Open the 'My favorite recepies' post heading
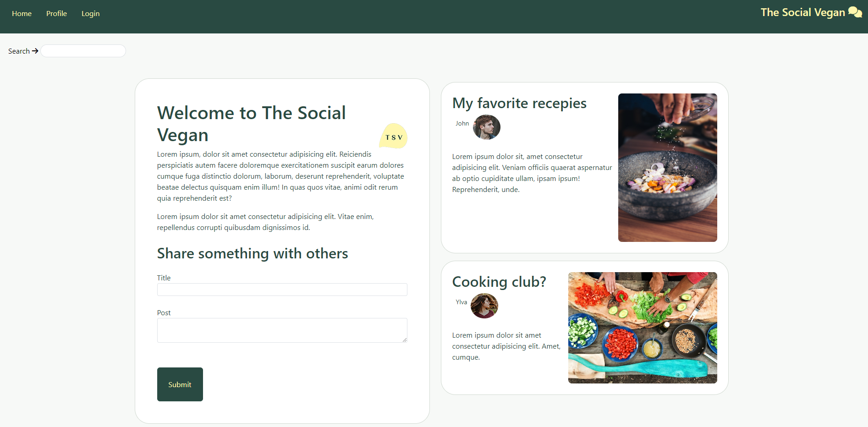 pyautogui.click(x=519, y=103)
